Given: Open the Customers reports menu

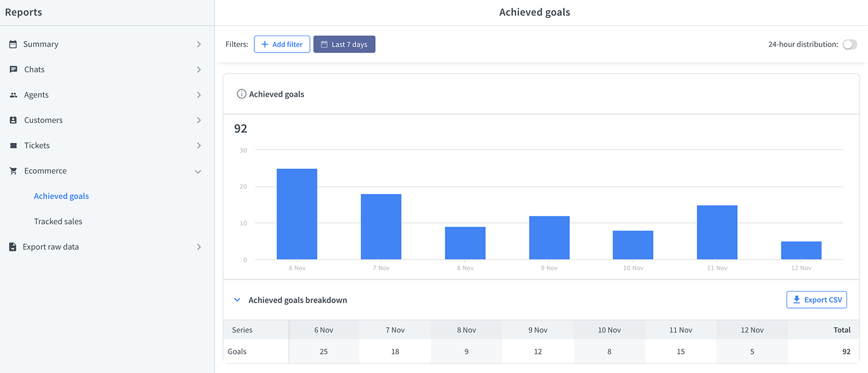Looking at the screenshot, I should pyautogui.click(x=107, y=120).
